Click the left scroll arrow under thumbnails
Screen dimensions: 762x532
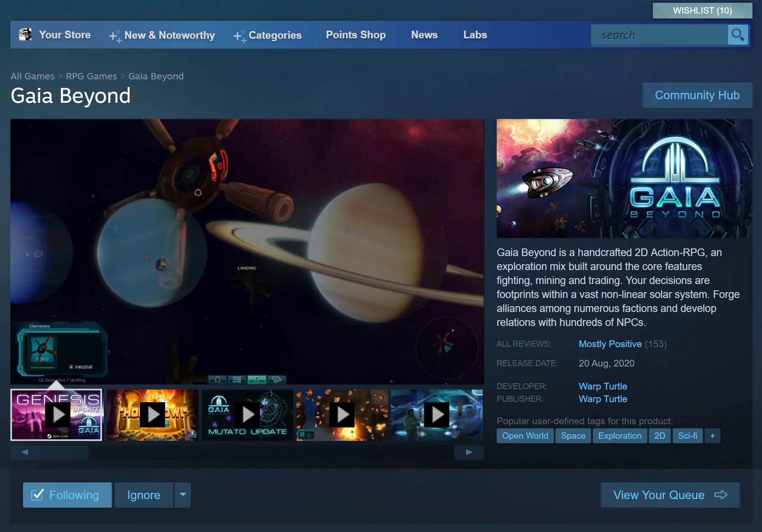pyautogui.click(x=25, y=452)
